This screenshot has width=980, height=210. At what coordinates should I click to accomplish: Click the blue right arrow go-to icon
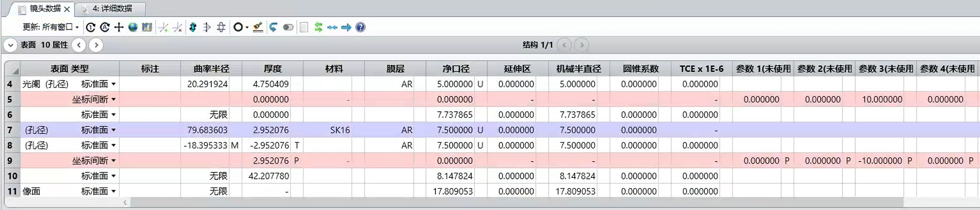(347, 28)
